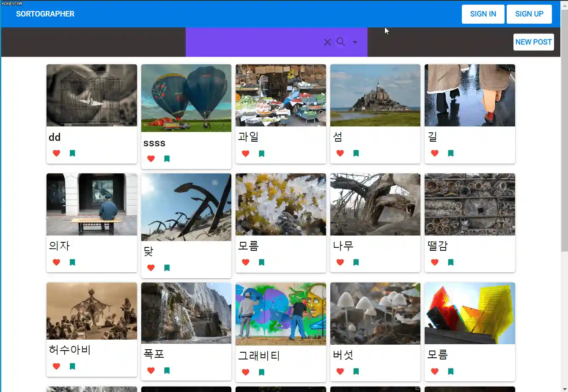568x392 pixels.
Task: Toggle the heart on the 닻 post
Action: tap(151, 268)
